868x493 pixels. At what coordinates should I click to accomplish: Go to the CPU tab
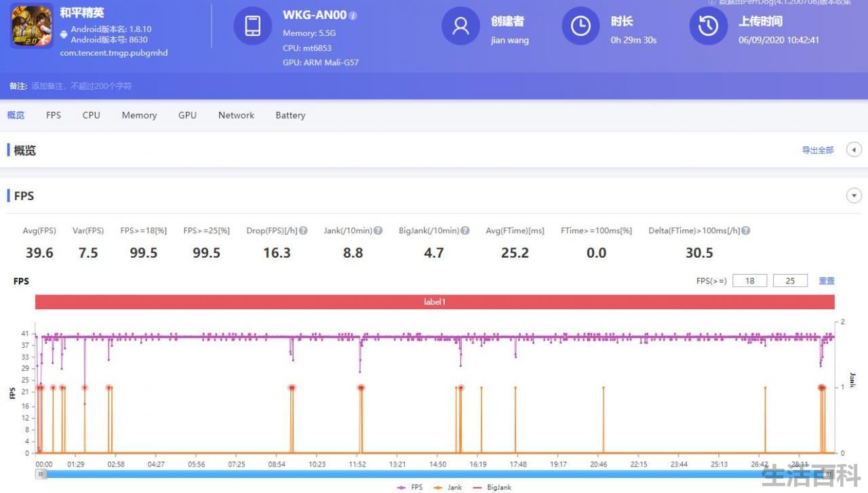[x=92, y=115]
